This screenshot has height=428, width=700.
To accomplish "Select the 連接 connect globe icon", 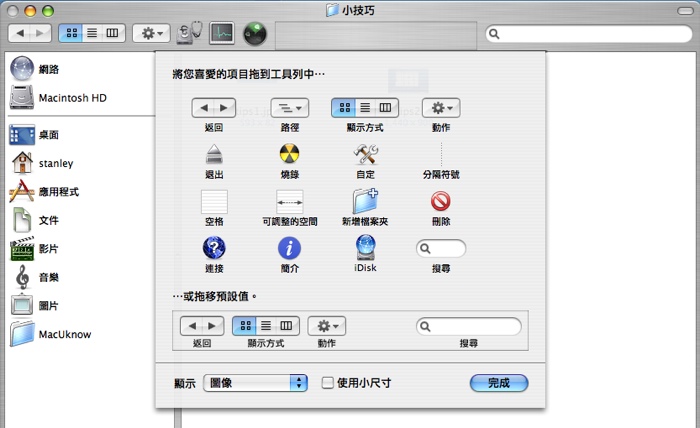I will pos(214,248).
